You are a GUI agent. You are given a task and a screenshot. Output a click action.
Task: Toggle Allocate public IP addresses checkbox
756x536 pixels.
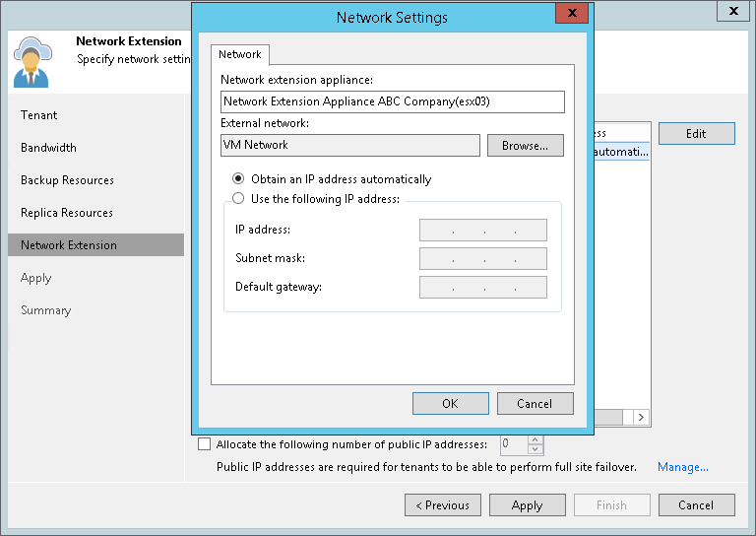click(x=204, y=443)
